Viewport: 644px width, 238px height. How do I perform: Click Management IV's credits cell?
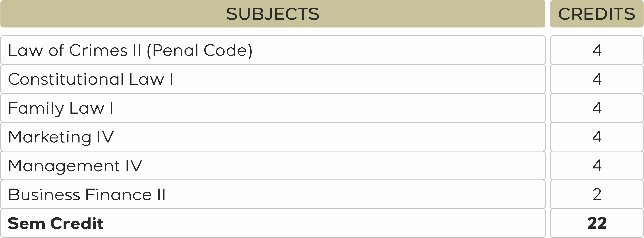click(597, 166)
